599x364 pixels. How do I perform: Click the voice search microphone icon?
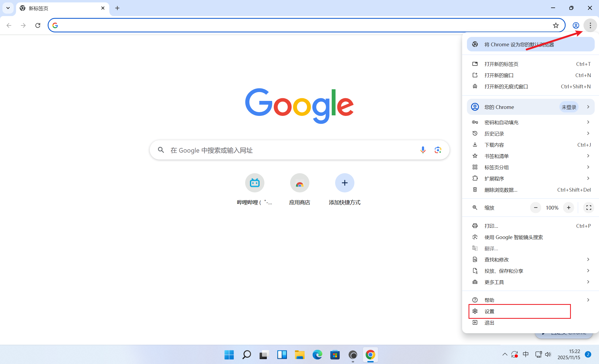point(423,150)
